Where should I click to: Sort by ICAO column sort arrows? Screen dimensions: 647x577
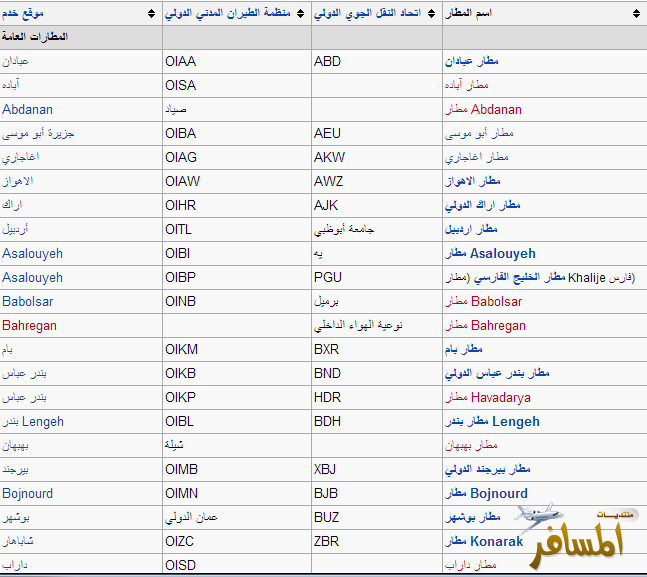[300, 14]
